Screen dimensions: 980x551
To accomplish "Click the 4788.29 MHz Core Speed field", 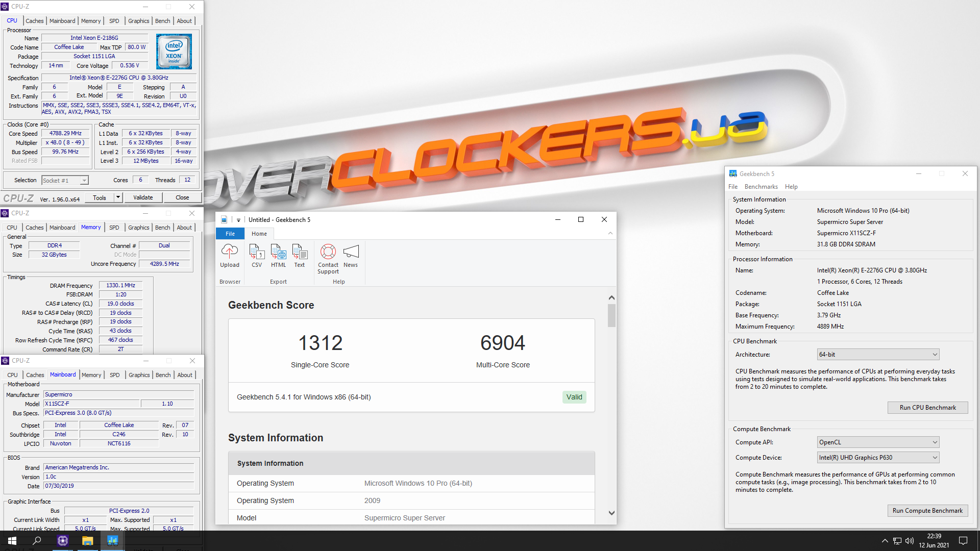I will pos(65,134).
